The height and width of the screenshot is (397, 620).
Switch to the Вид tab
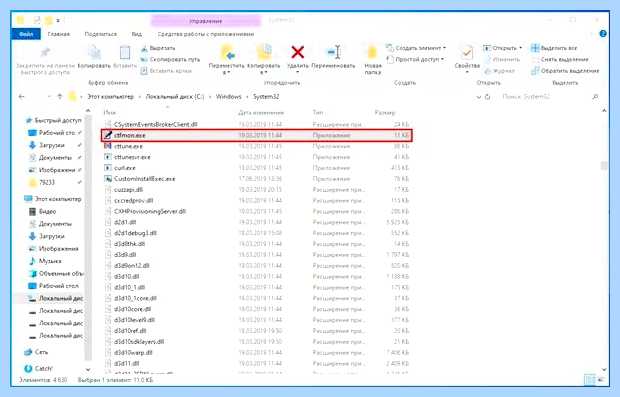point(137,34)
